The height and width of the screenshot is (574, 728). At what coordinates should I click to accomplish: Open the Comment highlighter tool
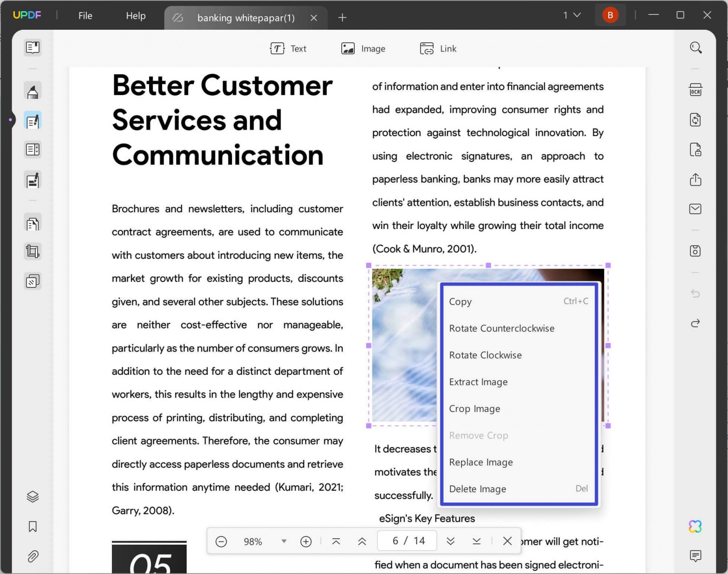(32, 91)
